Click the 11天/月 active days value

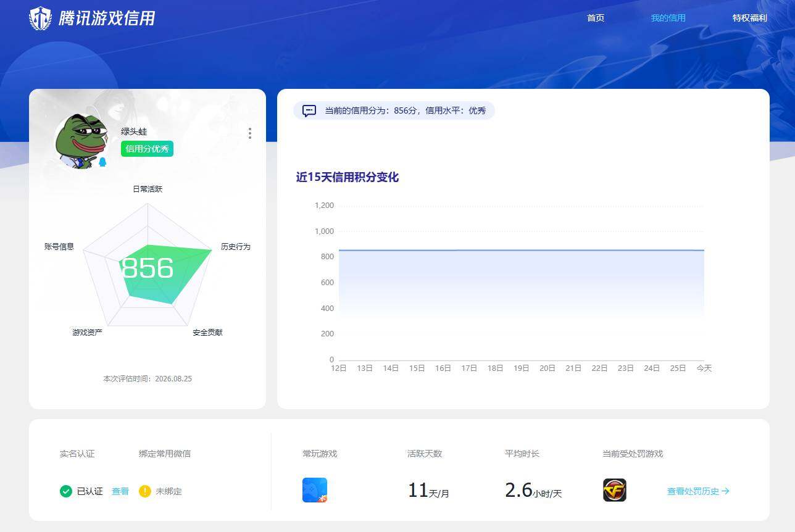coord(428,491)
